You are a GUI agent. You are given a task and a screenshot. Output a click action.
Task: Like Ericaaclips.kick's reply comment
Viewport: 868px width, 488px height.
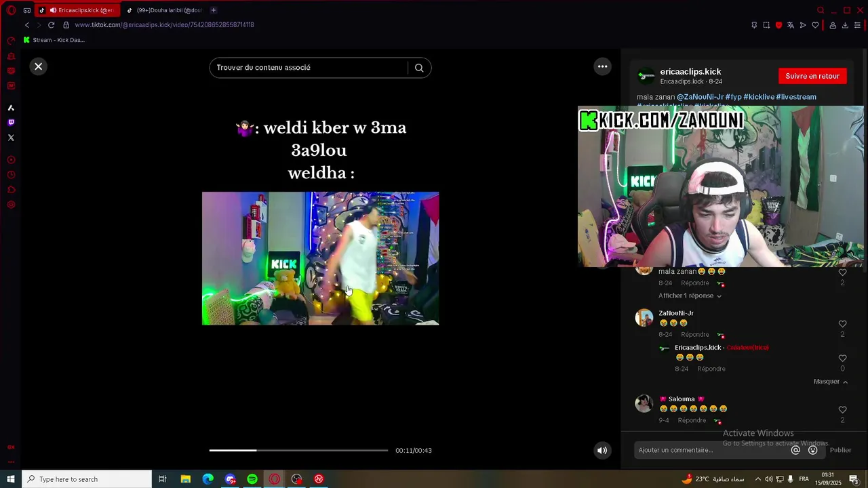[x=842, y=359]
